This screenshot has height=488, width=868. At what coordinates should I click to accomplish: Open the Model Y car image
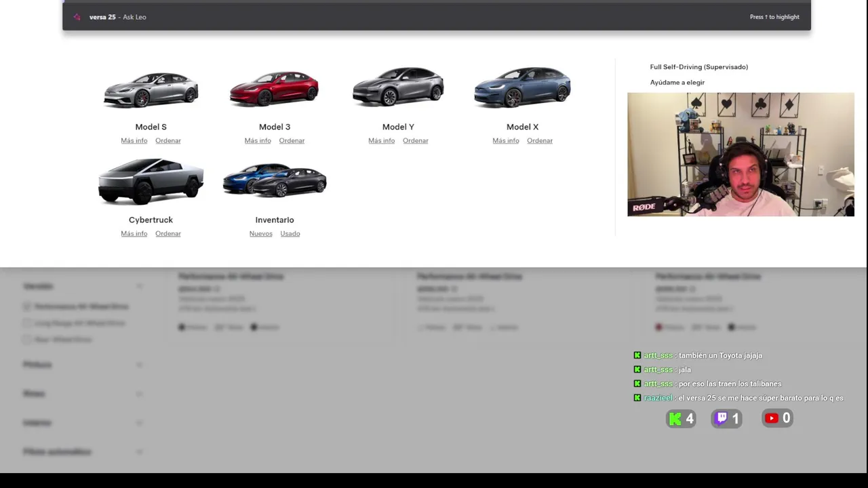point(398,87)
